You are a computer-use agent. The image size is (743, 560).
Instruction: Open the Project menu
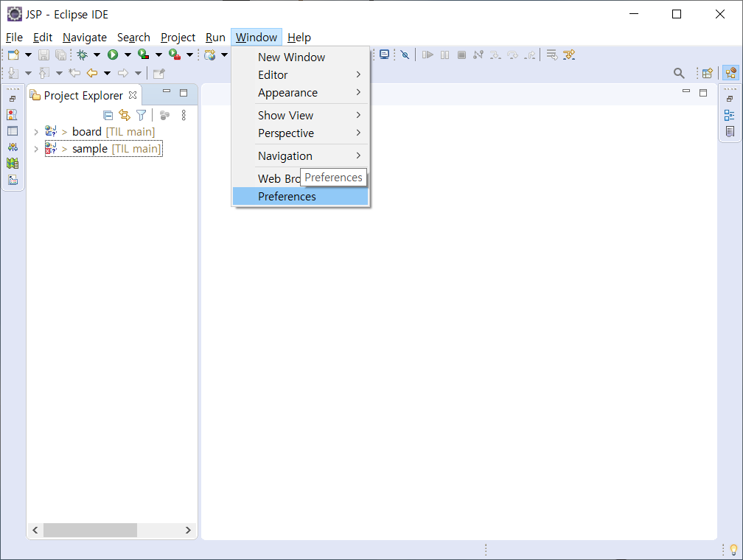[x=178, y=38]
